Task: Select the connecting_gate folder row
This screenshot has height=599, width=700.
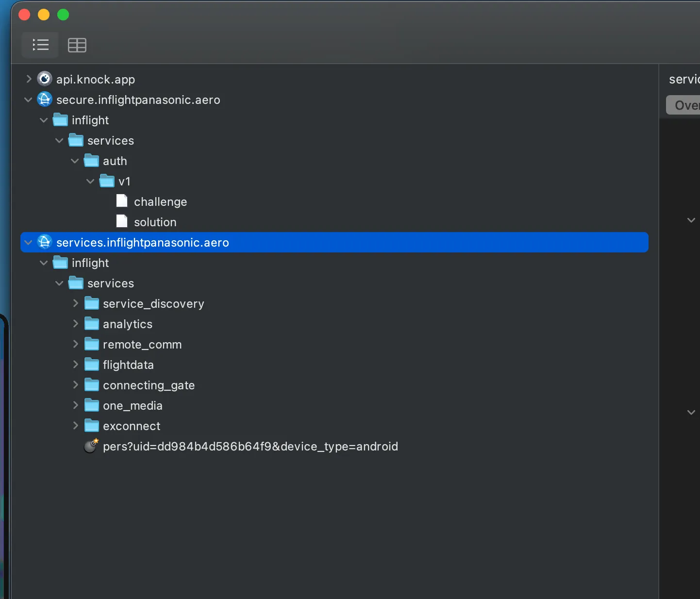Action: [x=149, y=385]
